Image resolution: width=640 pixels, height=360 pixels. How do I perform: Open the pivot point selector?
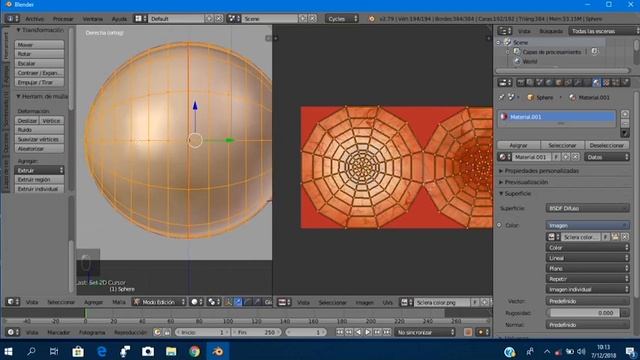(x=214, y=302)
